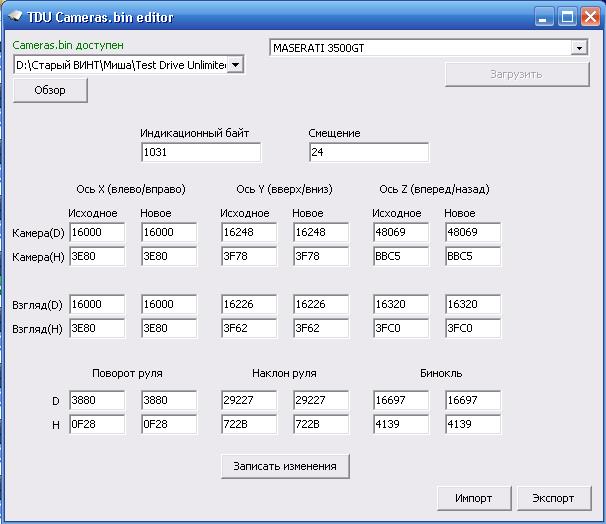606x524 pixels.
Task: Edit the new Камера(H) Y axis value
Action: (320, 256)
